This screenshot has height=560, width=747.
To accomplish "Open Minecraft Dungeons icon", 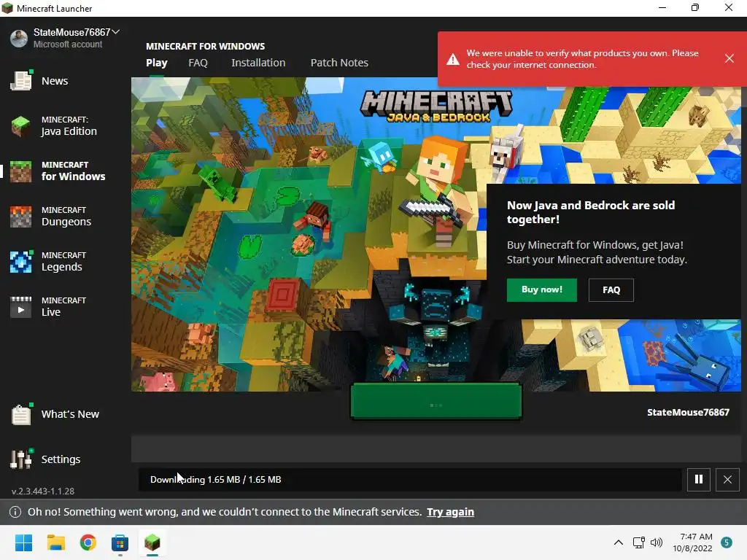I will coord(21,217).
